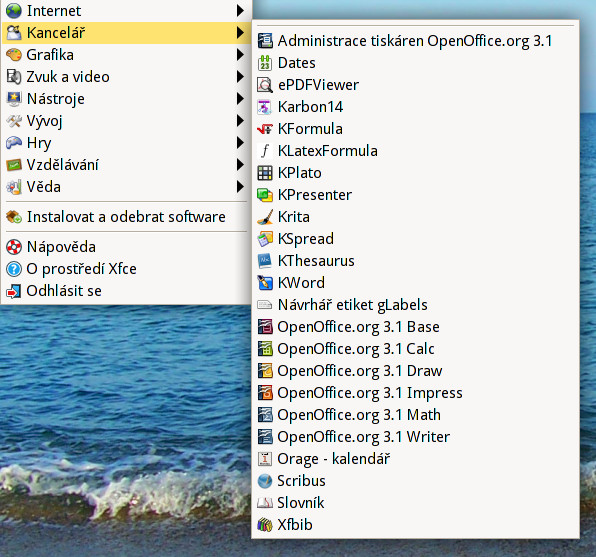The image size is (596, 557).
Task: Click the Xfbib books icon
Action: point(265,525)
